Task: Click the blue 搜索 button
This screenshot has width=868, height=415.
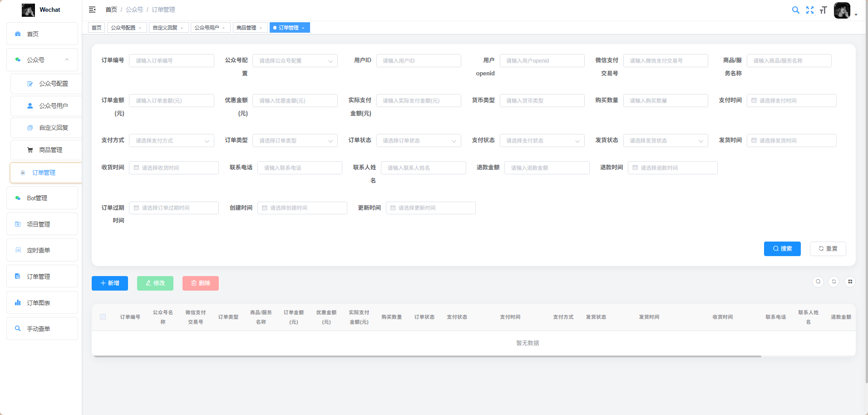Action: (x=782, y=249)
